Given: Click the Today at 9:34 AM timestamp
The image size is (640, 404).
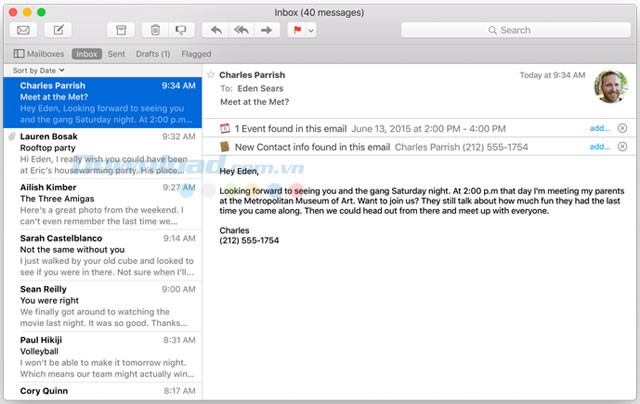Looking at the screenshot, I should tap(552, 75).
